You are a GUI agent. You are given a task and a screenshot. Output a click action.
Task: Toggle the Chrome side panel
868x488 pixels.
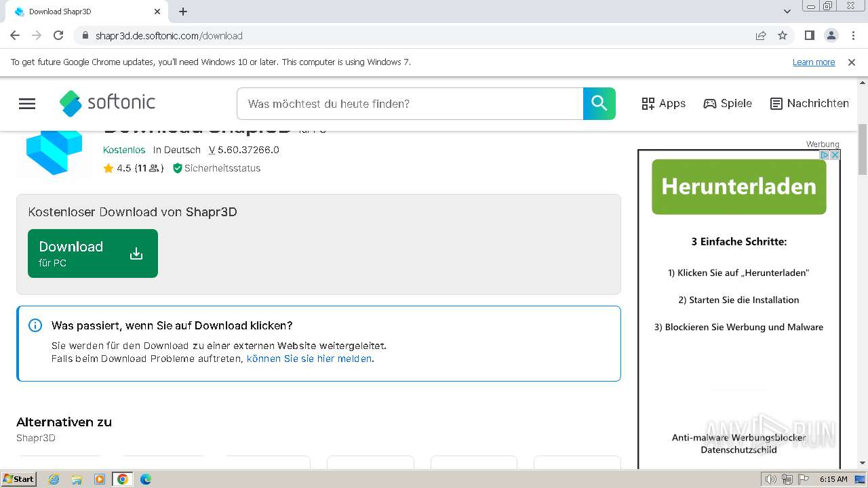click(809, 35)
